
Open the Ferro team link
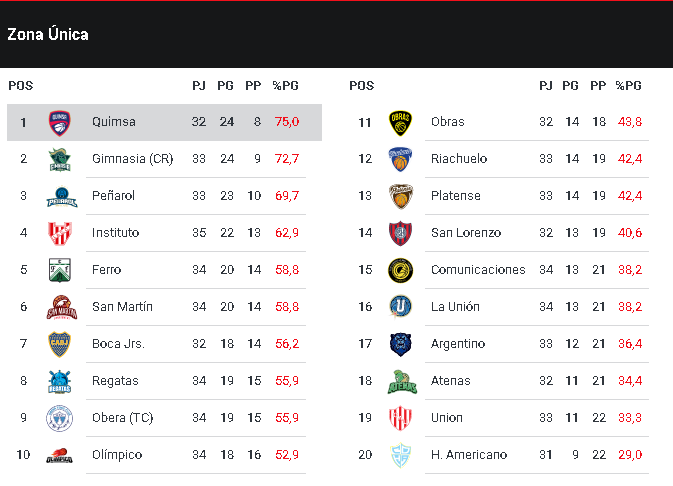tap(106, 270)
